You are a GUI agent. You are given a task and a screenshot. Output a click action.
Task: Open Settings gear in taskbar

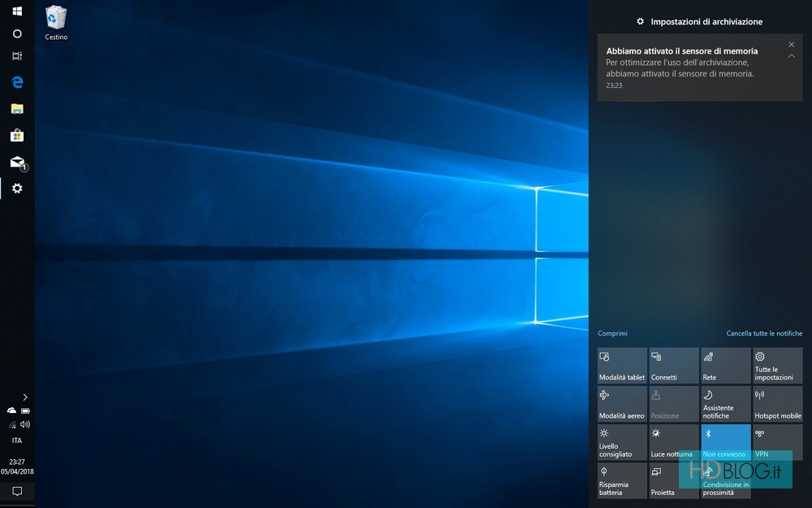pos(17,189)
